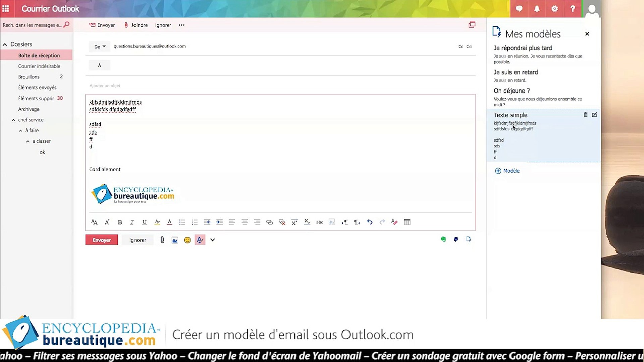Insert inline picture icon next to paperclip

(x=175, y=240)
